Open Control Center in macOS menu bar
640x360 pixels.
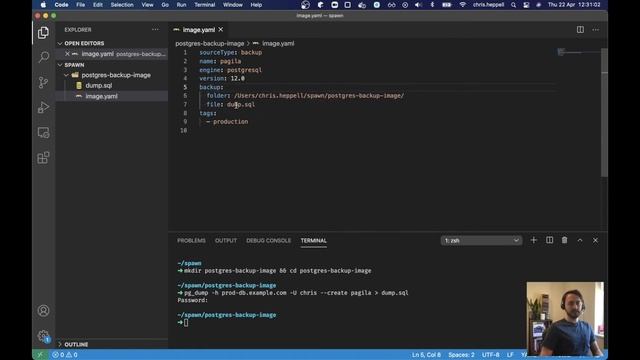(x=526, y=5)
